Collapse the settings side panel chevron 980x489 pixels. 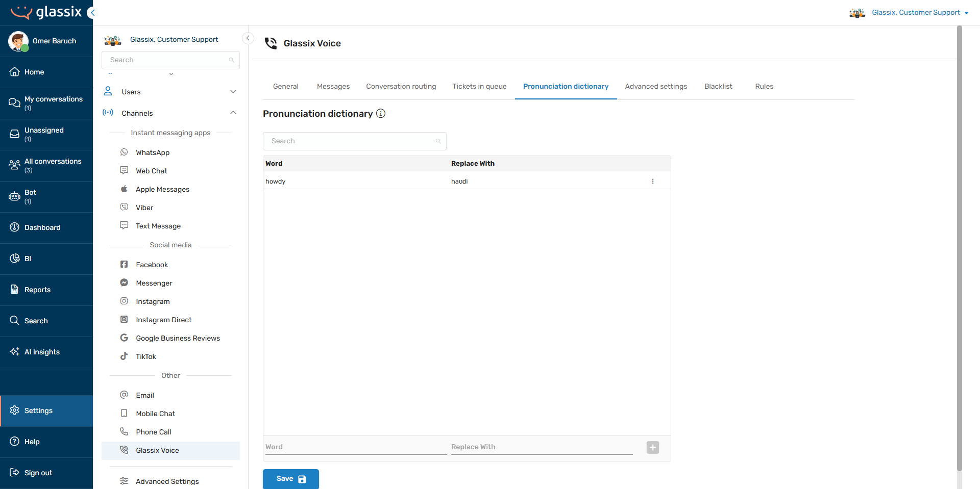pyautogui.click(x=248, y=38)
